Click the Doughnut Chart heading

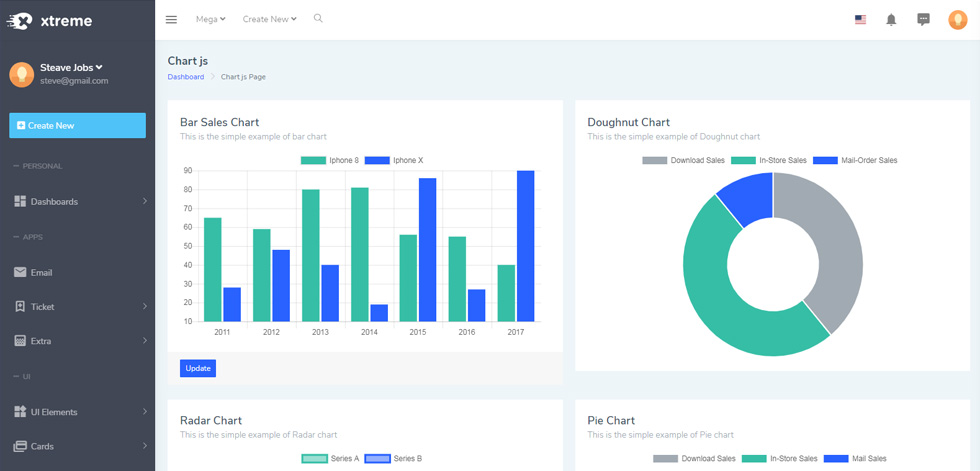(628, 122)
